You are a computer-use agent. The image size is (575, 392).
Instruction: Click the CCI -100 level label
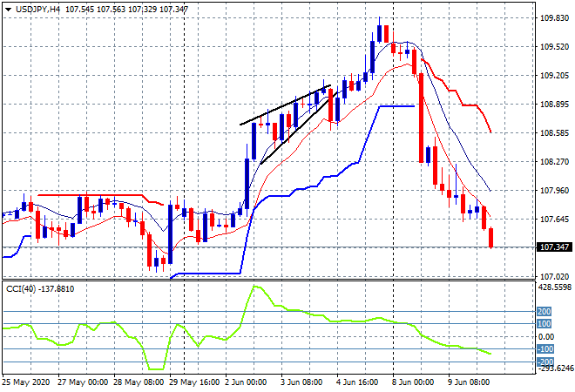(x=545, y=348)
